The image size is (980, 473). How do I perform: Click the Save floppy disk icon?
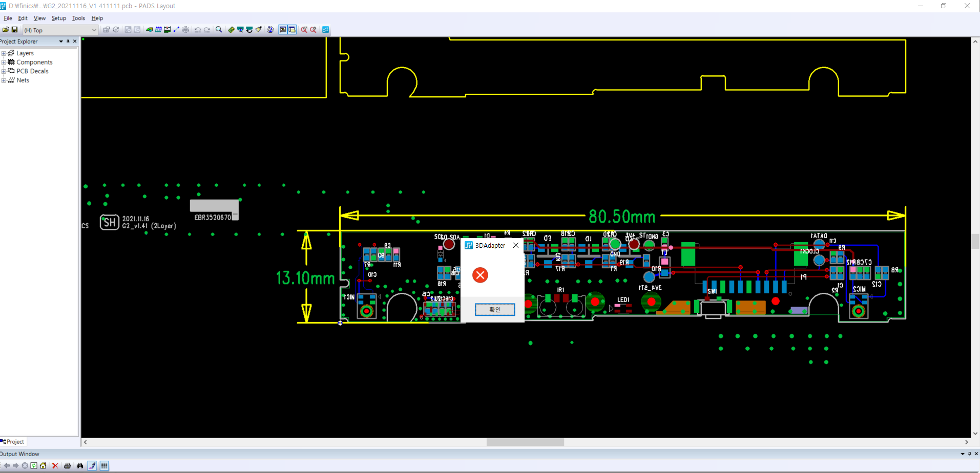tap(14, 30)
